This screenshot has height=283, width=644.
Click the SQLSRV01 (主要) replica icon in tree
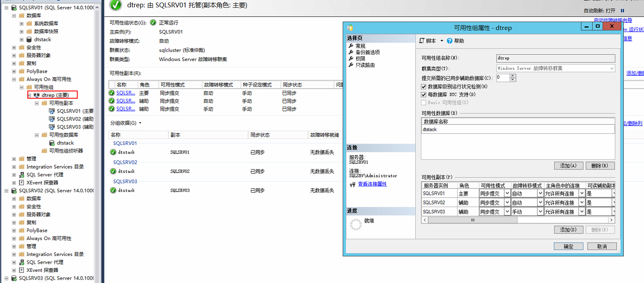click(52, 111)
